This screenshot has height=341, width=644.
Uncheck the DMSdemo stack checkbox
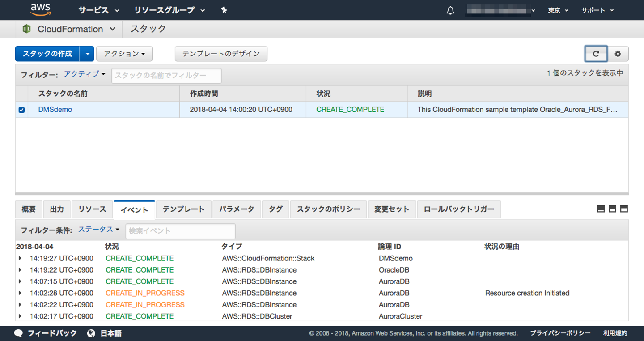point(21,110)
